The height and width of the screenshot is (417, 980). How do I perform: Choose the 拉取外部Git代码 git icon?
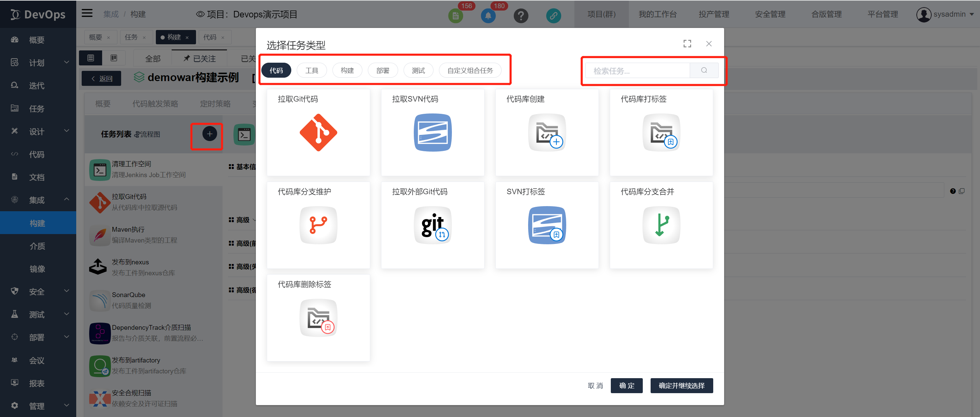(x=432, y=225)
